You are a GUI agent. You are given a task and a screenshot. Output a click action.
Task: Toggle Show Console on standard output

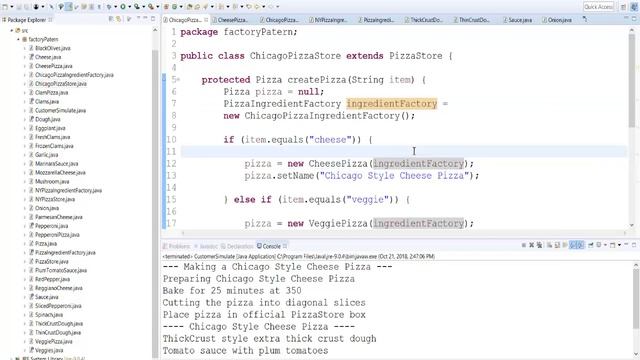pyautogui.click(x=573, y=245)
